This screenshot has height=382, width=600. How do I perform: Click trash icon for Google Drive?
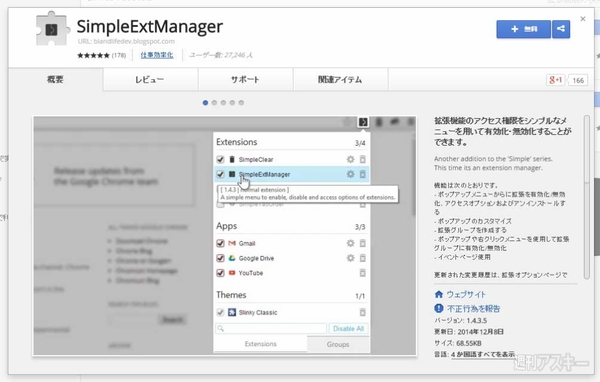(363, 258)
